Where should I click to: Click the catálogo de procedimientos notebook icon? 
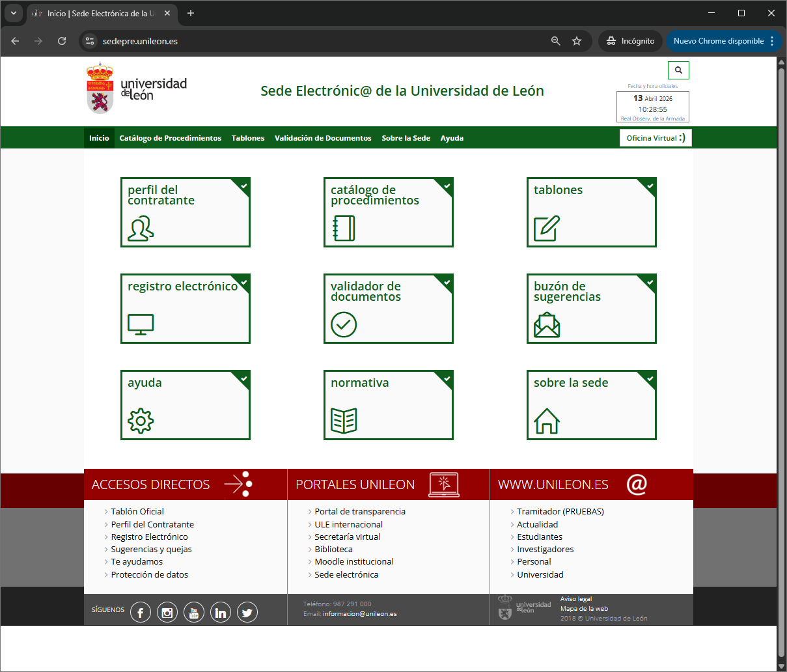[x=344, y=229]
